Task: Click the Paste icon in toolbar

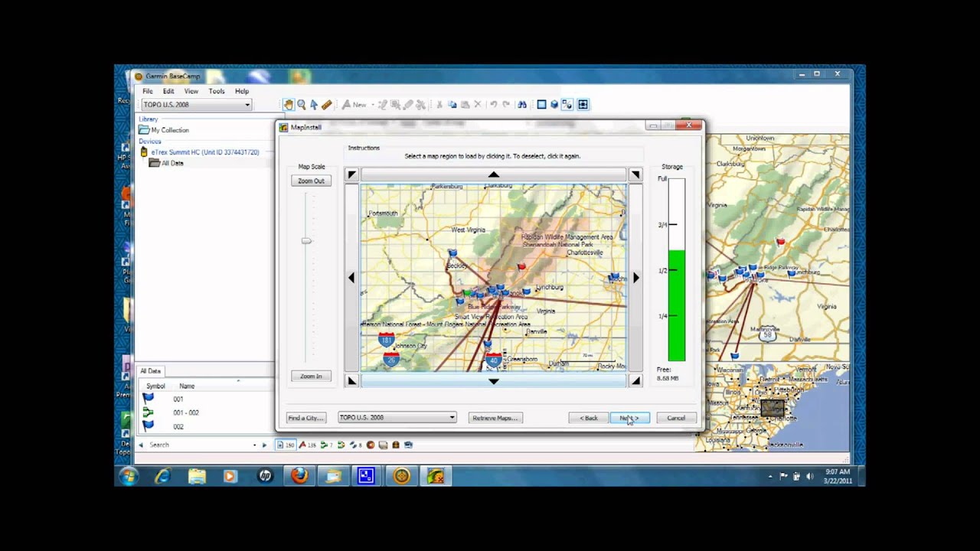Action: click(465, 105)
